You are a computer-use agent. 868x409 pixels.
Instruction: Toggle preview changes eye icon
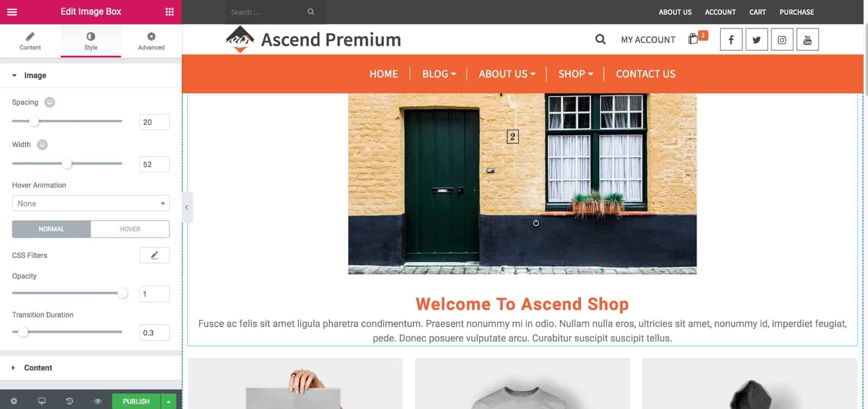coord(98,401)
